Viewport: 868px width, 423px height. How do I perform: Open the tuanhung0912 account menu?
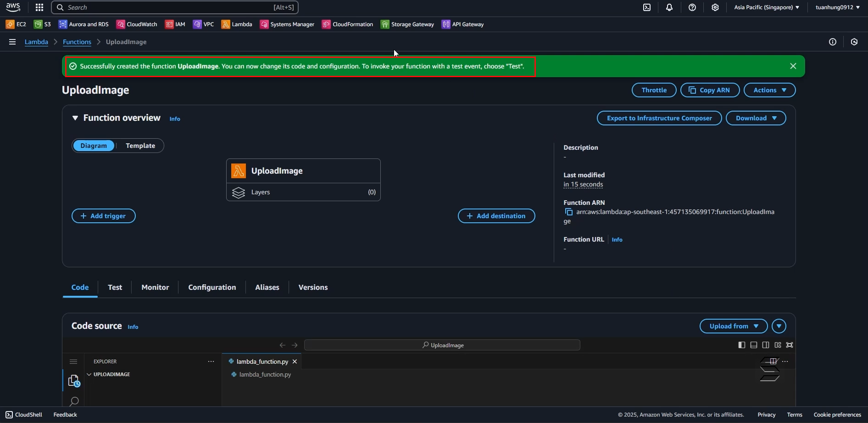(838, 7)
